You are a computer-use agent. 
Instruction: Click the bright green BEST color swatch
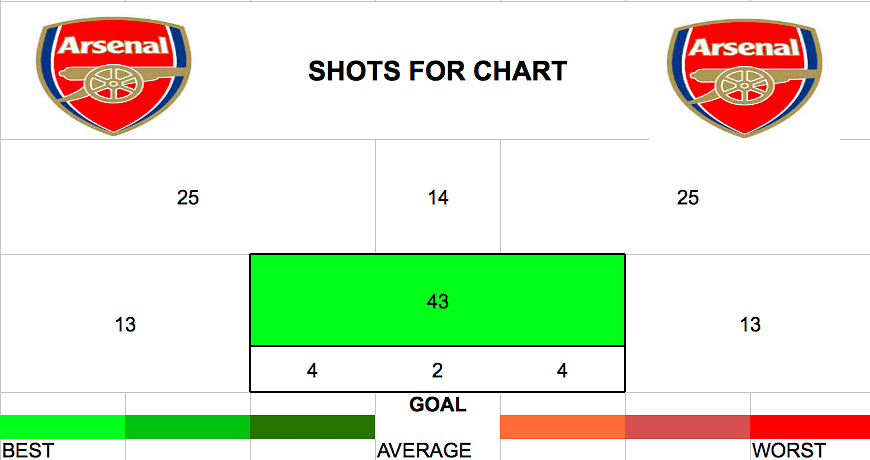coord(63,427)
